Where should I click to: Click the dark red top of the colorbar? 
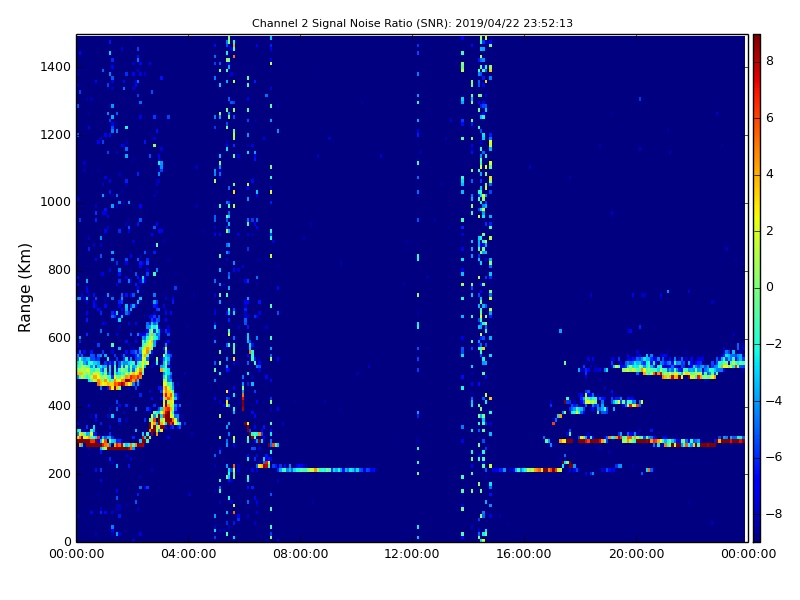[x=757, y=43]
